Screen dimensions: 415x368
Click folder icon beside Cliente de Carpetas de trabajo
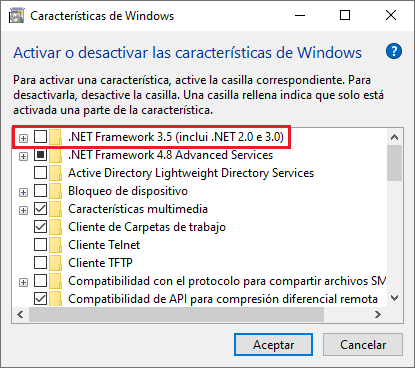pyautogui.click(x=55, y=227)
